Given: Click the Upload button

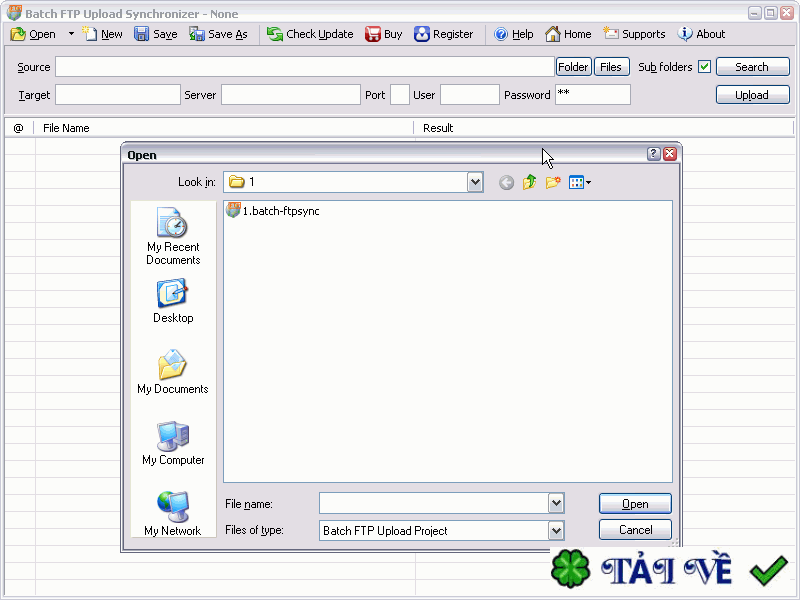Looking at the screenshot, I should pyautogui.click(x=752, y=95).
